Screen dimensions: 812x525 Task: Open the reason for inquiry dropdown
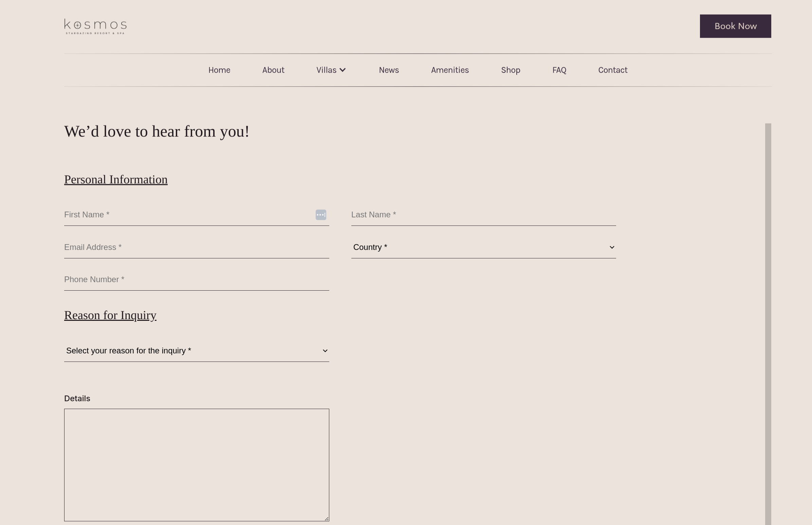(197, 351)
